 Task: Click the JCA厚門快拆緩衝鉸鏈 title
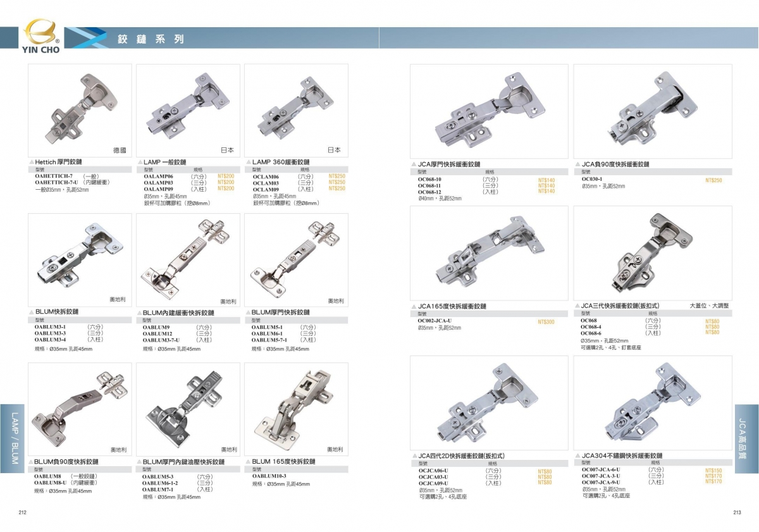tap(449, 164)
